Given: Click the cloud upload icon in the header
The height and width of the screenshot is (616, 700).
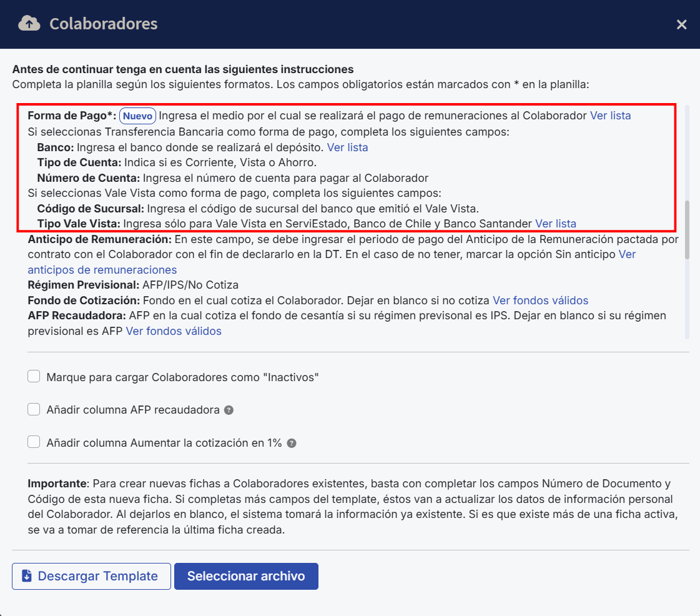Looking at the screenshot, I should coord(27,24).
